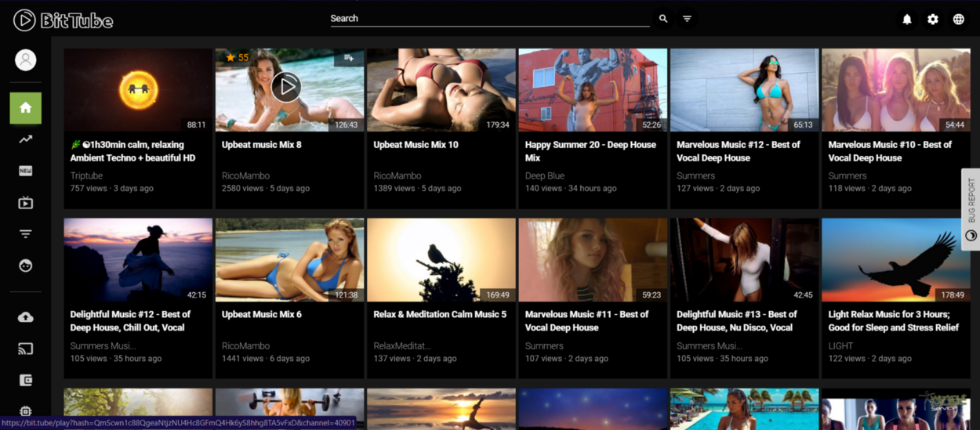This screenshot has height=430, width=980.
Task: Open Relax & Meditation Calm Music 5 thumbnail
Action: [x=441, y=260]
